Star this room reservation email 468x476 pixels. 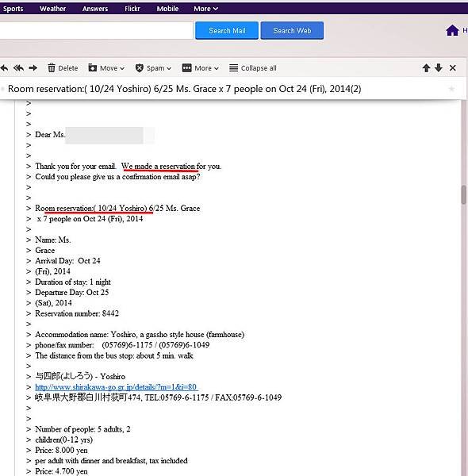pyautogui.click(x=451, y=89)
